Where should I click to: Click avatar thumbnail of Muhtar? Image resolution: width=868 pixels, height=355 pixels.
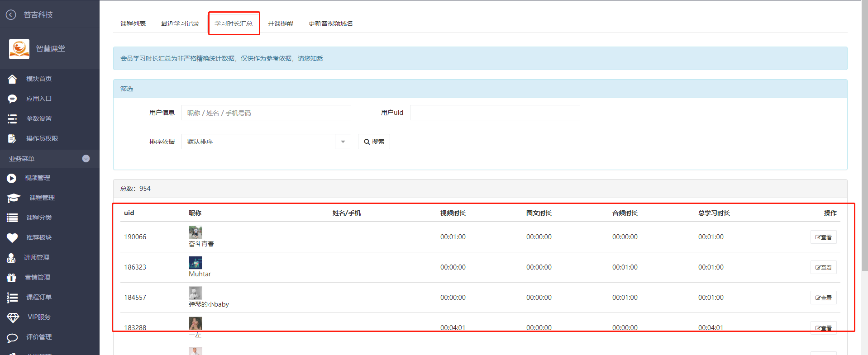(195, 263)
